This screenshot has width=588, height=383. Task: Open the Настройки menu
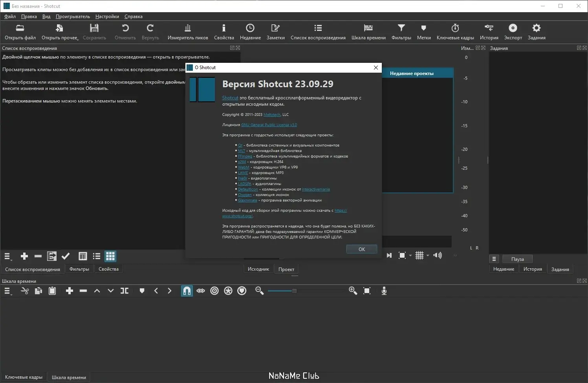107,16
